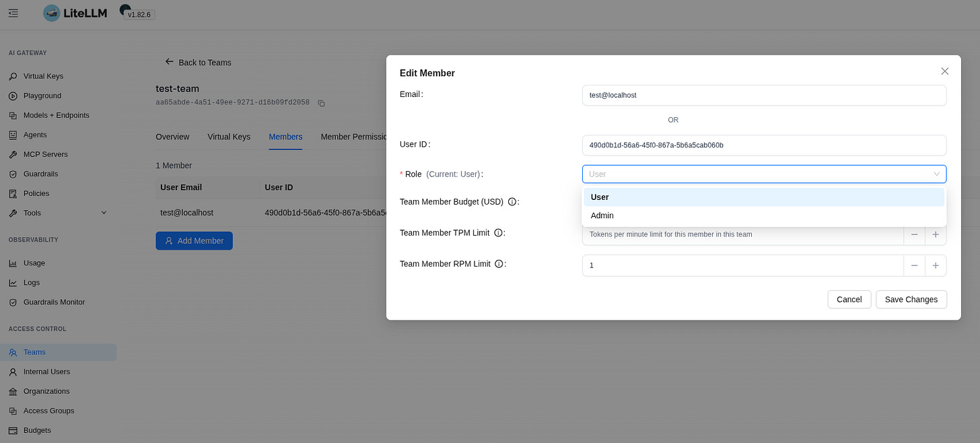Increase TPM Limit with plus button
This screenshot has width=980, height=443.
coord(936,234)
